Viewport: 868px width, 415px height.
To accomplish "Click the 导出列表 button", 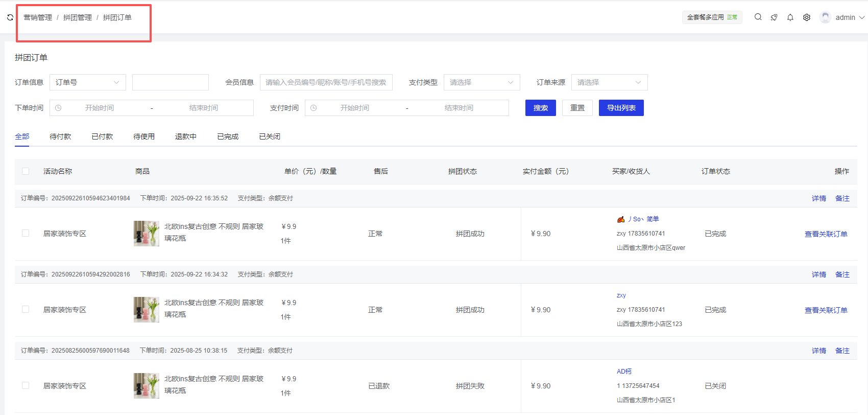I will coord(621,108).
